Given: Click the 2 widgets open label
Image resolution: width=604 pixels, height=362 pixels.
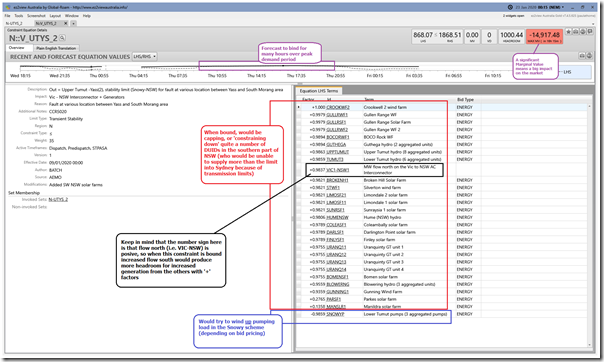Looking at the screenshot, I should pos(513,16).
